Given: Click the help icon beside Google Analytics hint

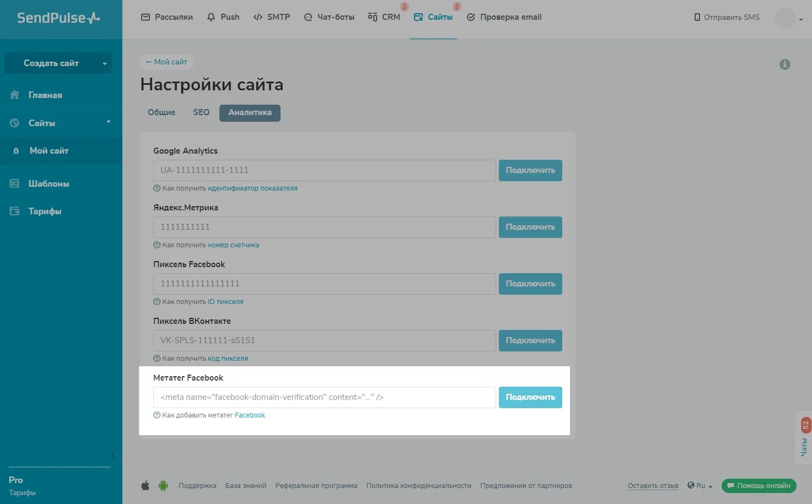Looking at the screenshot, I should coord(157,188).
